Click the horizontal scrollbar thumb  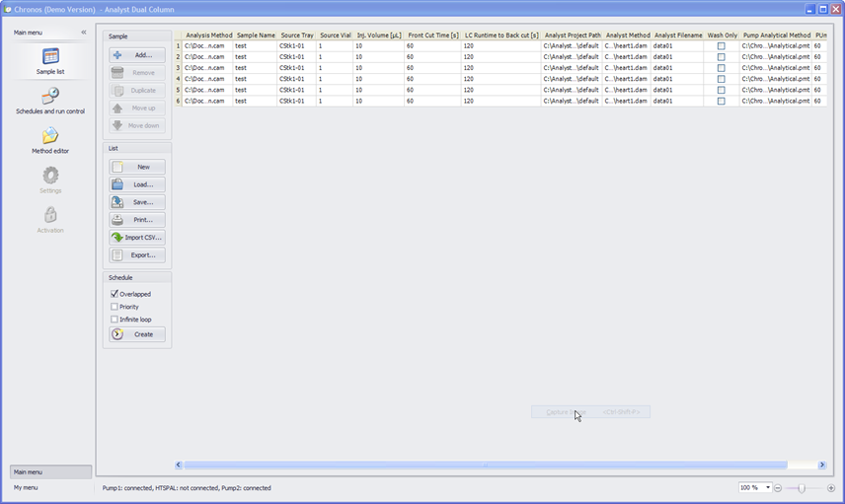pyautogui.click(x=485, y=465)
